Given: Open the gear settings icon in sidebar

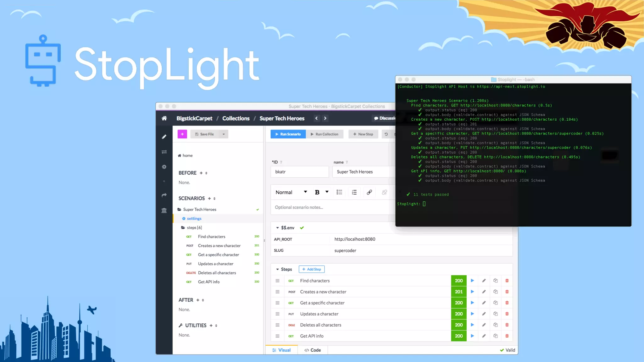Looking at the screenshot, I should (x=164, y=167).
